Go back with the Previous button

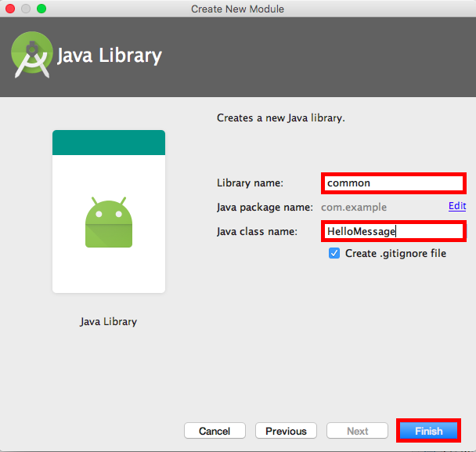(x=286, y=431)
